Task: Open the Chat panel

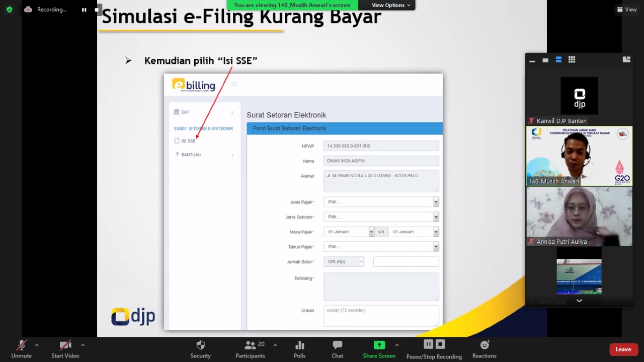Action: point(337,349)
